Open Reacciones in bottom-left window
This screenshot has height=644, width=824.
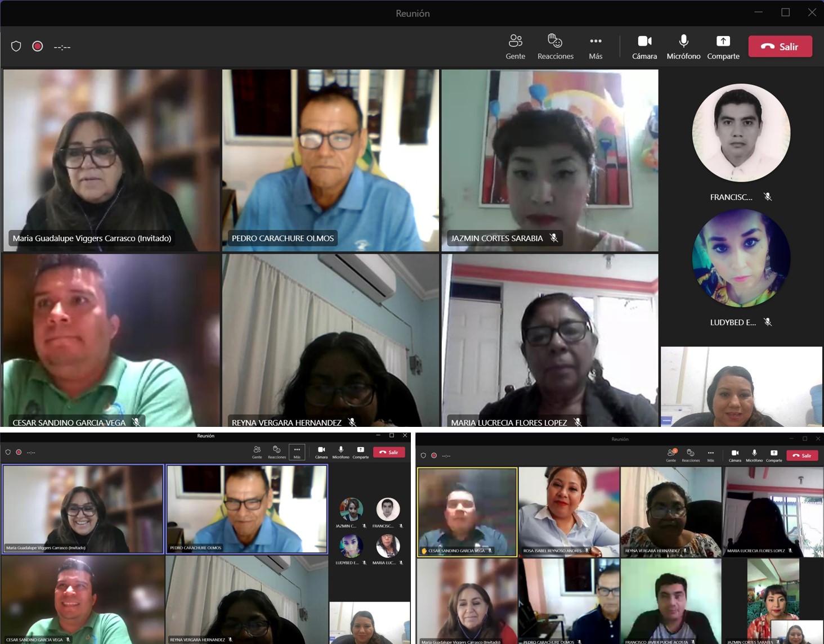[276, 452]
